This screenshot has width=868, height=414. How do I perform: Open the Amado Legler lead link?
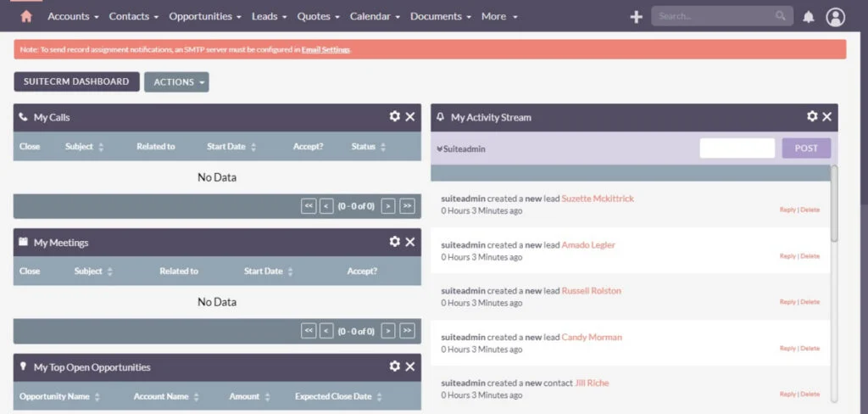point(588,244)
